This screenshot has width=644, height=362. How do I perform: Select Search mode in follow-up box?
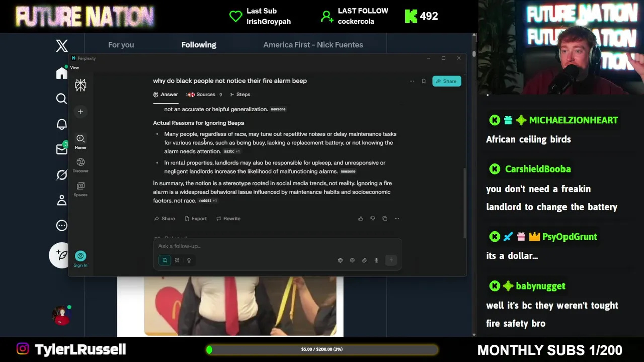165,260
